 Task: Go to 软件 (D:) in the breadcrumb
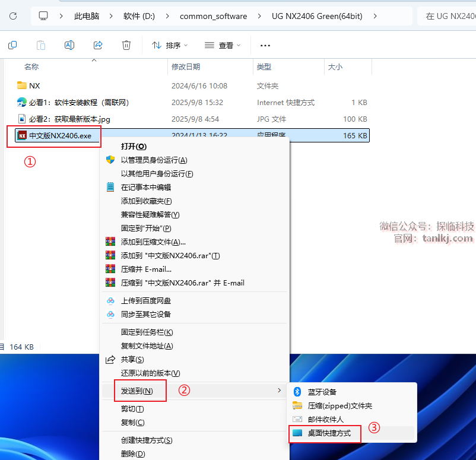tap(139, 16)
